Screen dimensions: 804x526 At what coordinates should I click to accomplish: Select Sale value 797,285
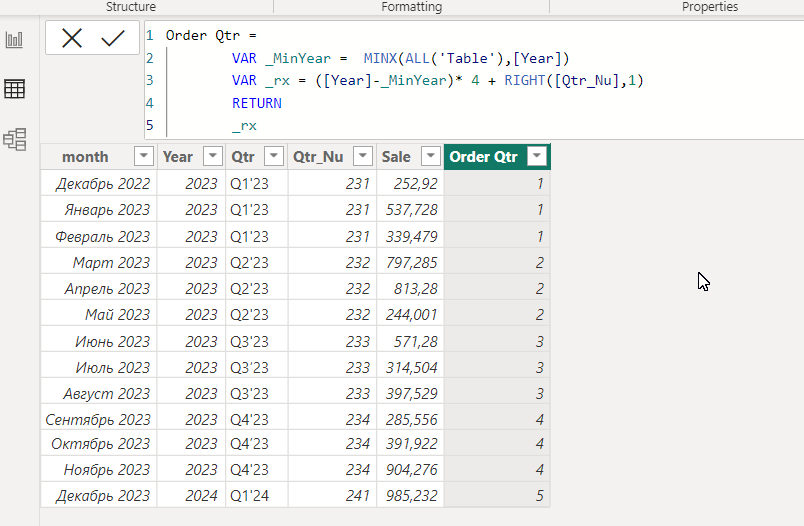(x=410, y=262)
